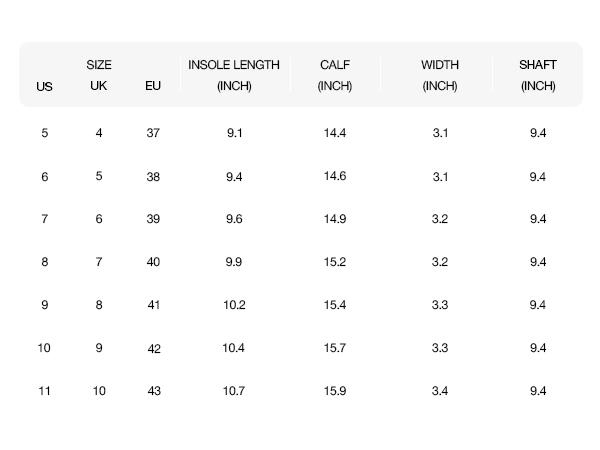Click the 15.2 calf measurement
This screenshot has height=450, width=600.
point(335,262)
